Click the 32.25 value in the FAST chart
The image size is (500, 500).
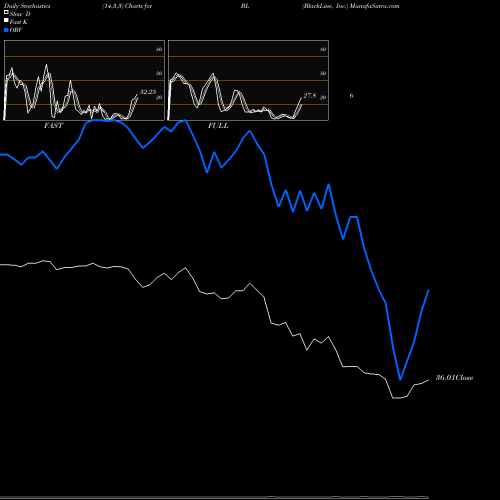(x=148, y=92)
